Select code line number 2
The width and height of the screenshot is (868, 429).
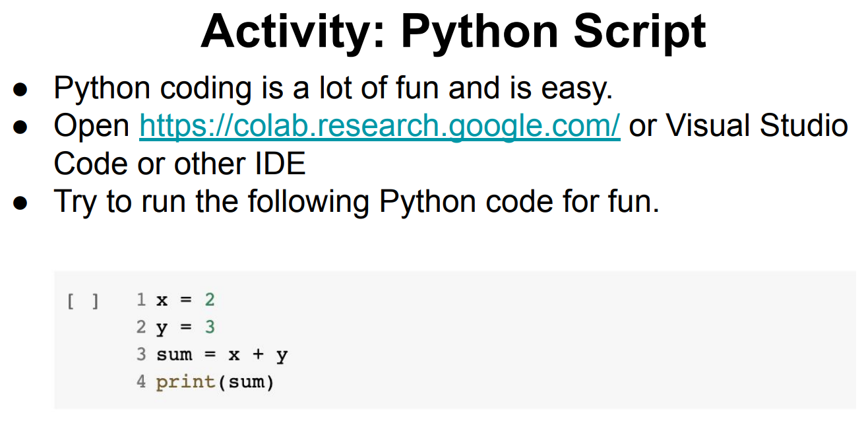click(x=141, y=327)
